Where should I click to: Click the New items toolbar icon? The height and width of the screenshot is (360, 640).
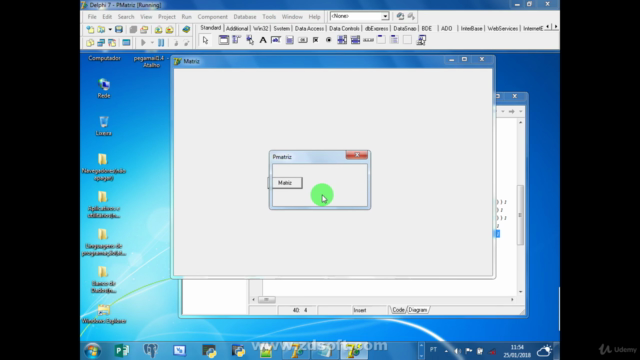(x=90, y=29)
